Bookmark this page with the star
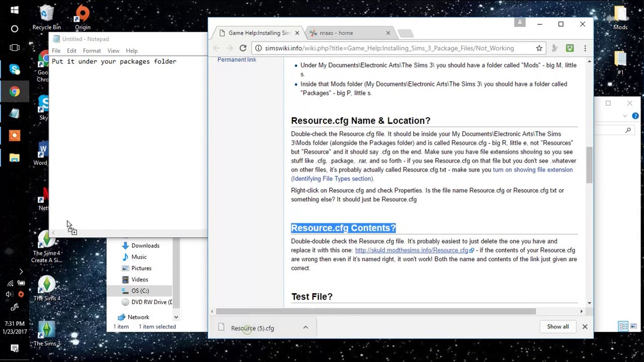 [x=539, y=48]
